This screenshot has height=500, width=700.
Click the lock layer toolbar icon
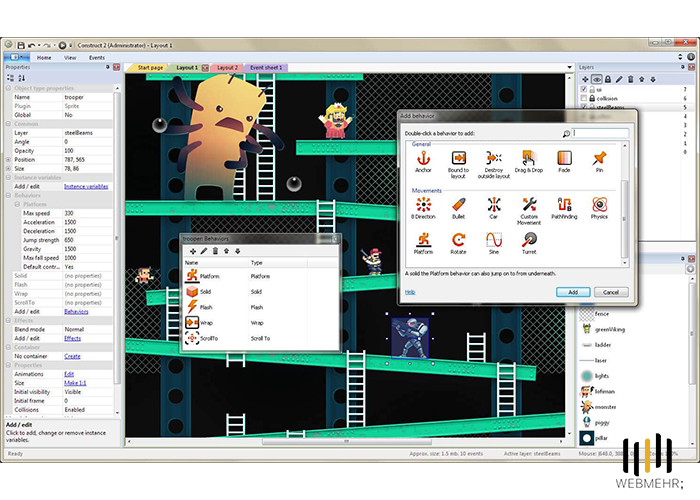tap(608, 79)
